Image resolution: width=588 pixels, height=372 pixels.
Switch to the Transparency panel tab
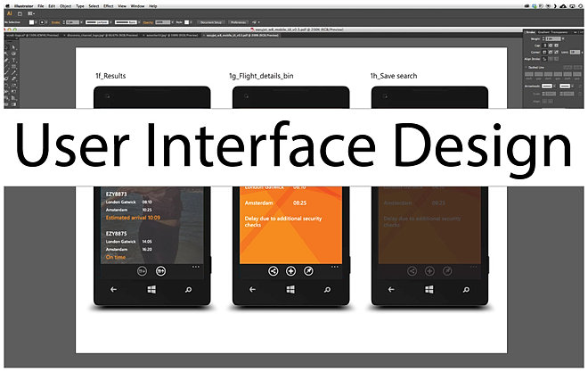(559, 32)
